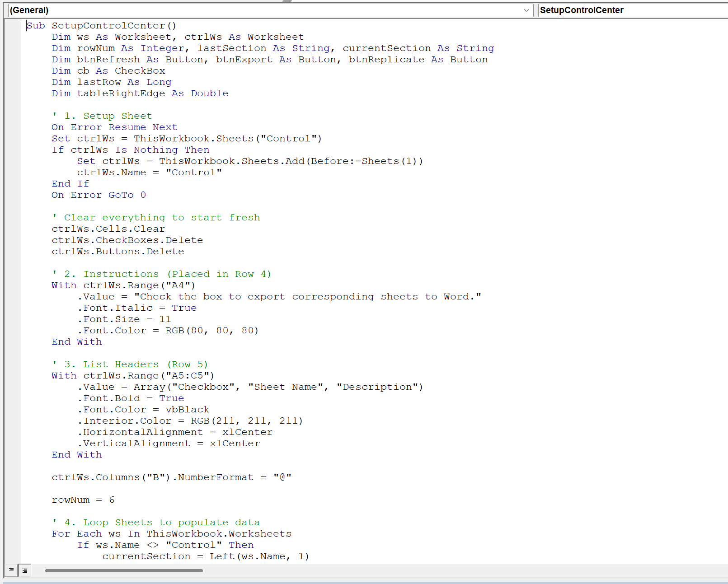This screenshot has width=728, height=584.
Task: Click the horizontal scrollbar thumb
Action: [x=124, y=570]
